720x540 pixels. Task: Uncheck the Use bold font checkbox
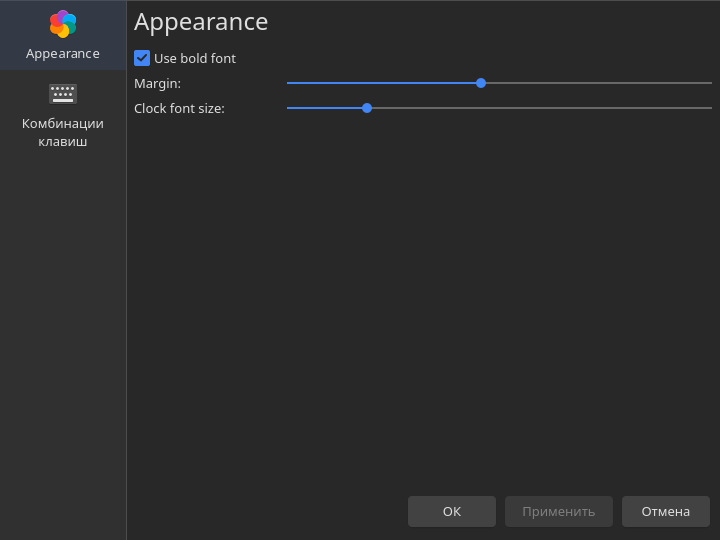pos(142,58)
